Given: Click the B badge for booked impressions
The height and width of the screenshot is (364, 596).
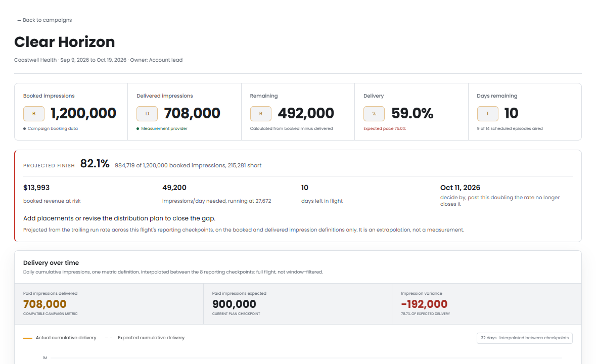Looking at the screenshot, I should tap(34, 114).
